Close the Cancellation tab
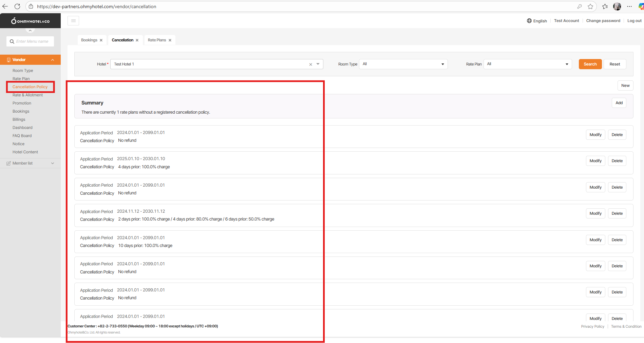 [137, 40]
